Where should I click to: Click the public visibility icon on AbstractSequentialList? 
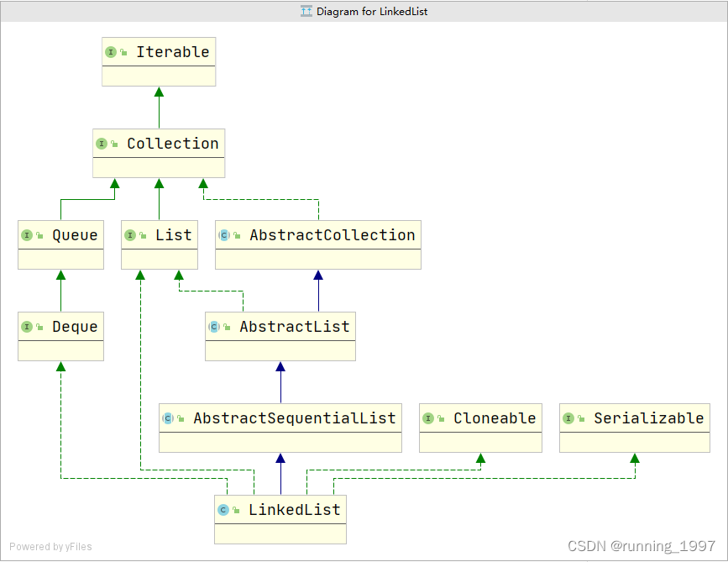click(181, 418)
